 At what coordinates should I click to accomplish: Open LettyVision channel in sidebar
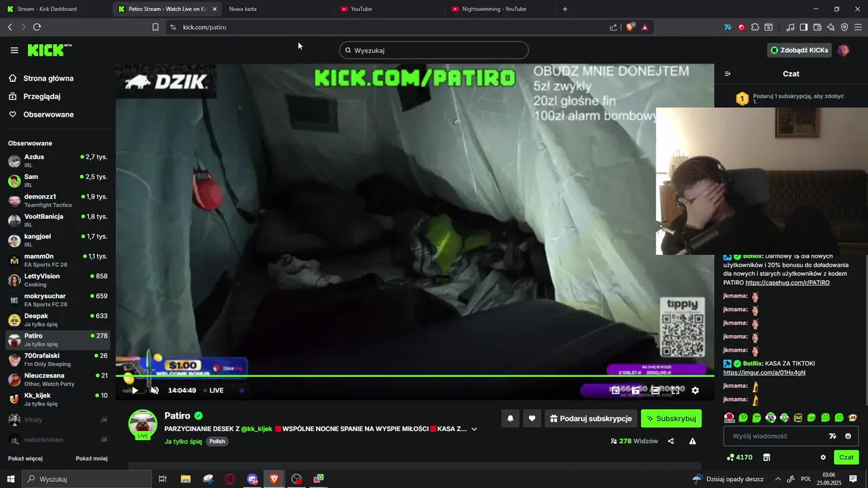point(58,280)
